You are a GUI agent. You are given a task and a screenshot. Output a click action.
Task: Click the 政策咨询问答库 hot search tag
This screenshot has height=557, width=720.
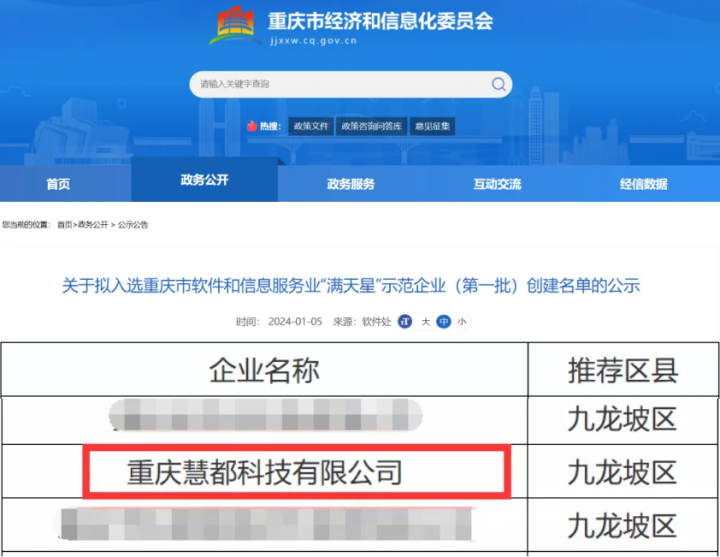click(371, 127)
